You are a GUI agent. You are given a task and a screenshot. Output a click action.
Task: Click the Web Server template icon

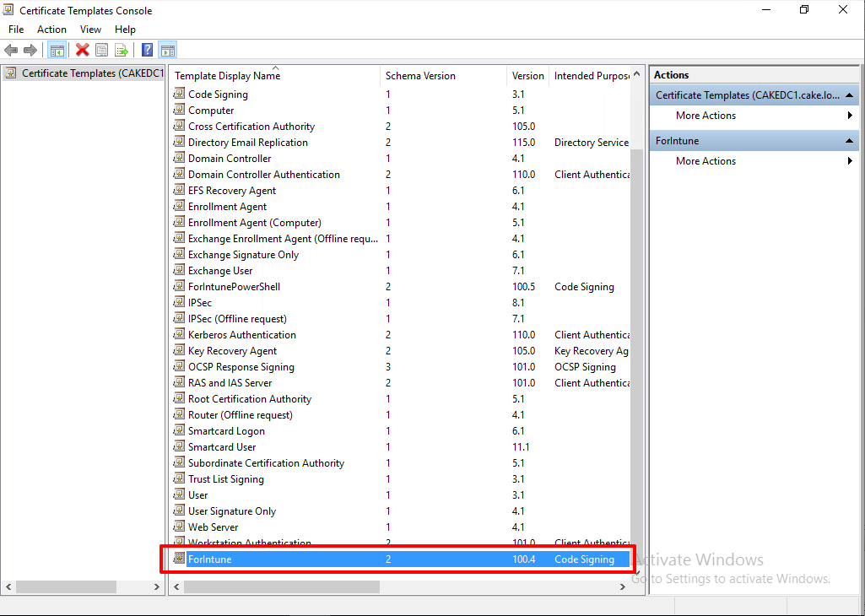[x=179, y=527]
